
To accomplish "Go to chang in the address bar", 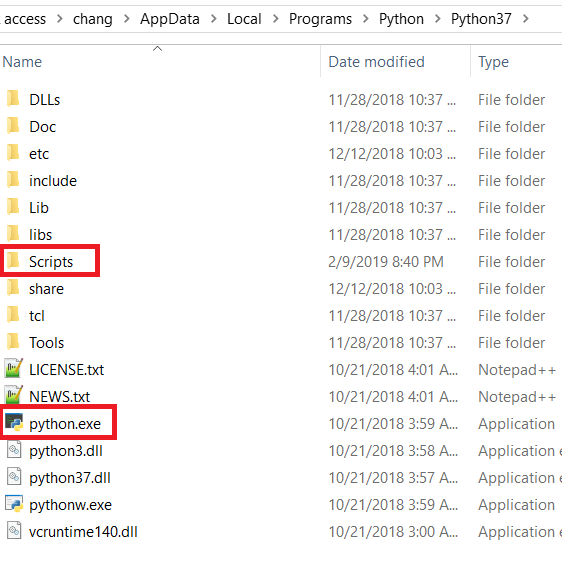I will (x=92, y=19).
